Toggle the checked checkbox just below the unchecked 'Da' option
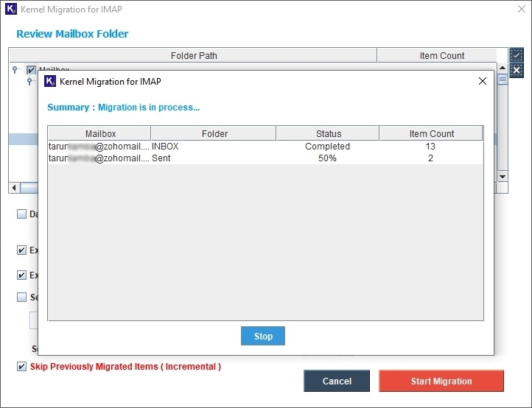Image resolution: width=532 pixels, height=408 pixels. (21, 250)
